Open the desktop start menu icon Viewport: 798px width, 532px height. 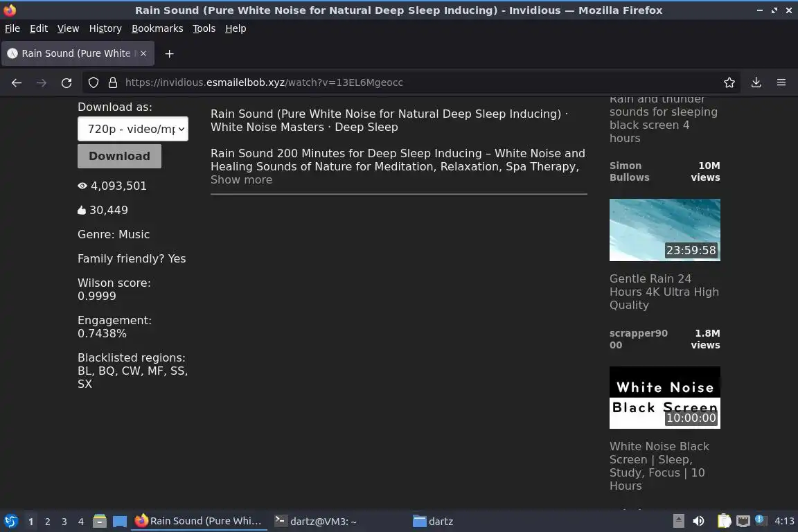pyautogui.click(x=10, y=521)
